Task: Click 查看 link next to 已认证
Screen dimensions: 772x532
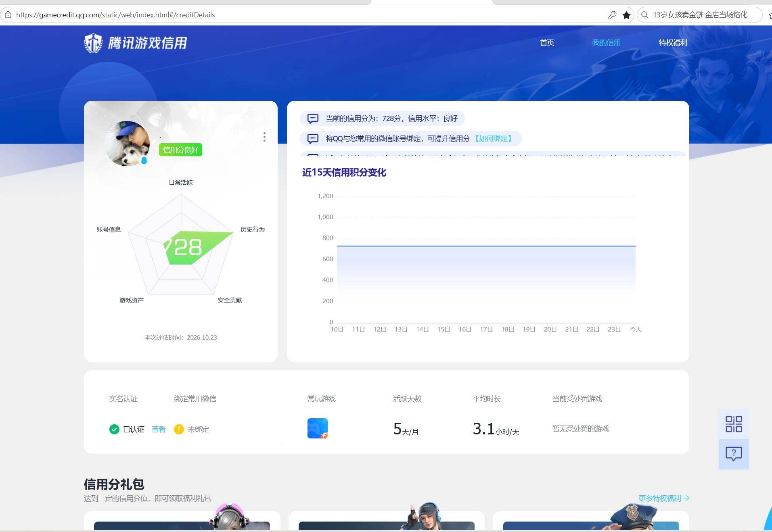Action: [158, 429]
